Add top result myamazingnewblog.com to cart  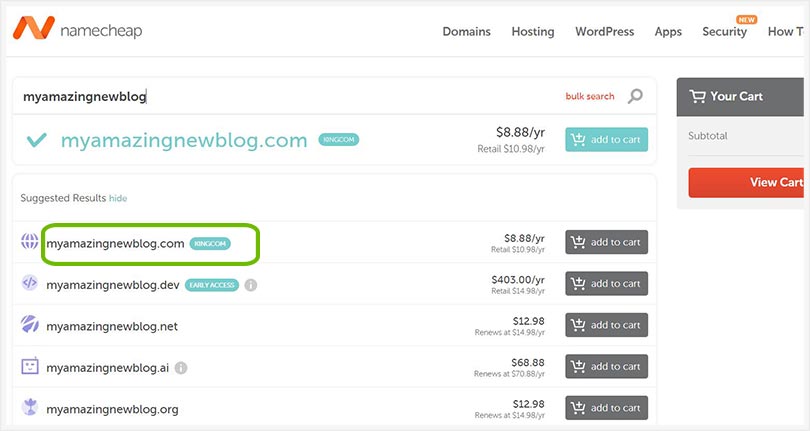pos(606,140)
